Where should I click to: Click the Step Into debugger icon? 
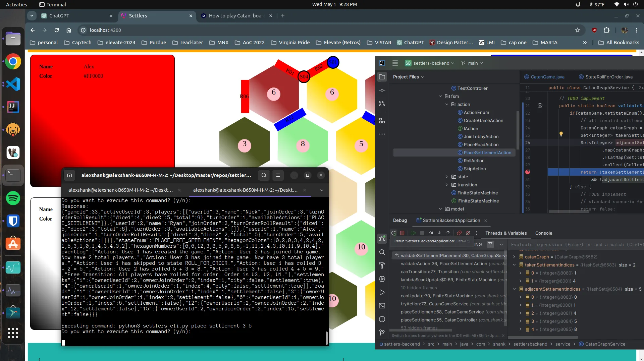click(439, 233)
